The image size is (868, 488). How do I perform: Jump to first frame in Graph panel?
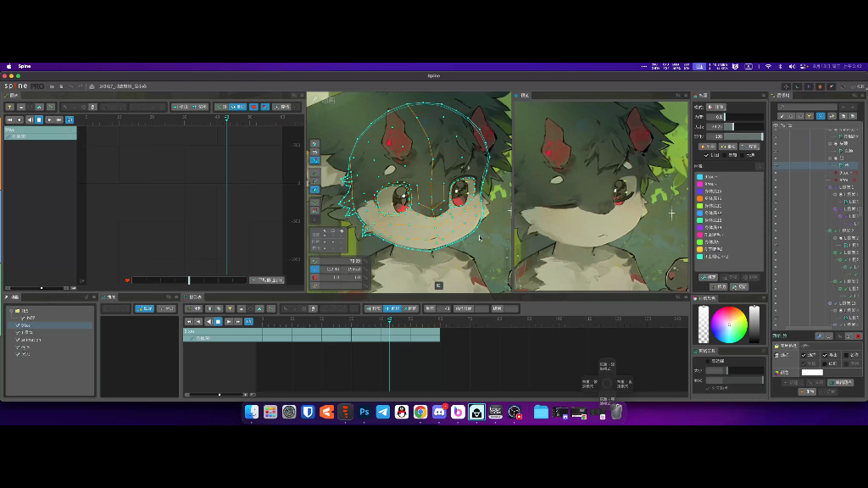pos(9,119)
